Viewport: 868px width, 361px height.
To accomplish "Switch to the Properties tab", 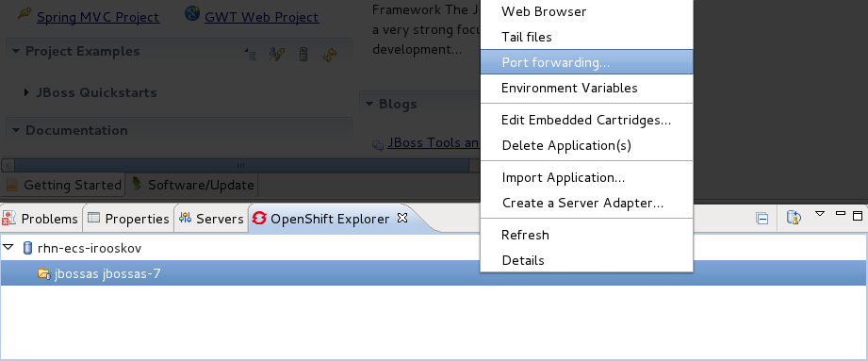I will click(128, 219).
